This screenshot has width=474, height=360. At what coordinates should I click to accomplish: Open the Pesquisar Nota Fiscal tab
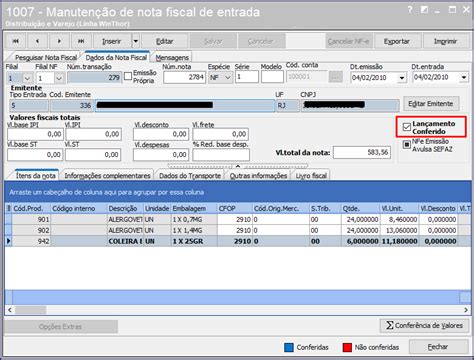click(x=46, y=57)
